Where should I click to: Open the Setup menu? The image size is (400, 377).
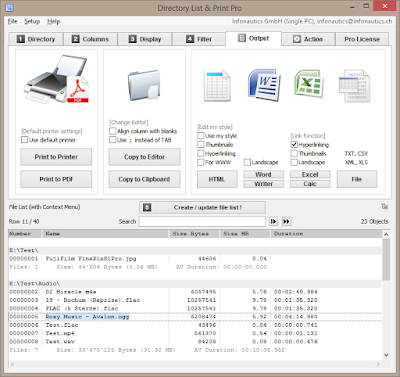(32, 21)
